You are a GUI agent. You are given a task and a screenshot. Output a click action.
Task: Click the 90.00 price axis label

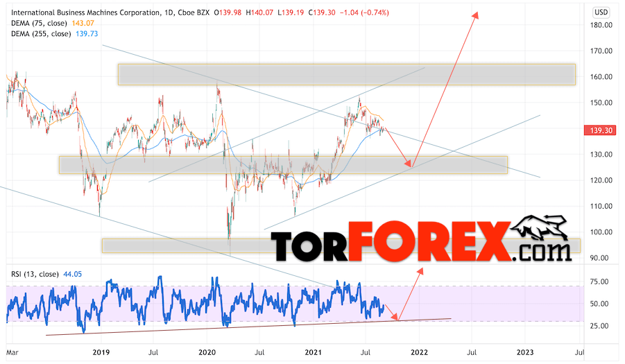point(599,258)
